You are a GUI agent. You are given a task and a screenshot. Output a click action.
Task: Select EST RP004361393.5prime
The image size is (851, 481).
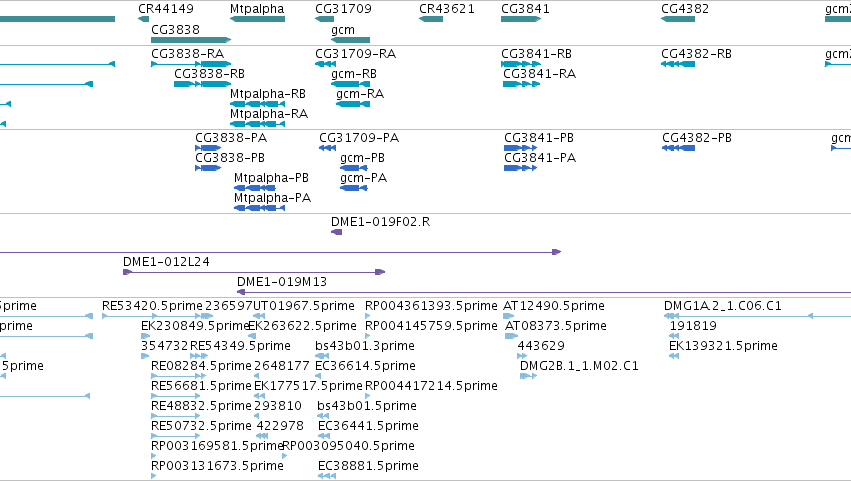(431, 306)
